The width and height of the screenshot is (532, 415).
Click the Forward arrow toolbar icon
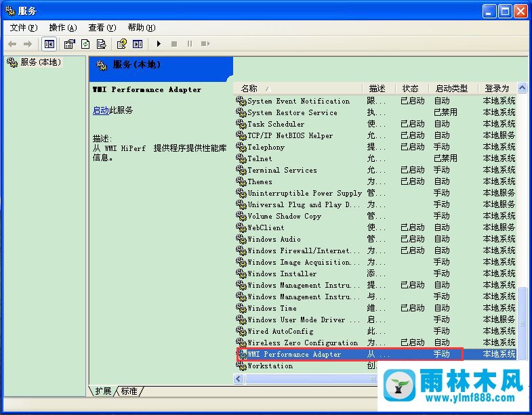[28, 44]
